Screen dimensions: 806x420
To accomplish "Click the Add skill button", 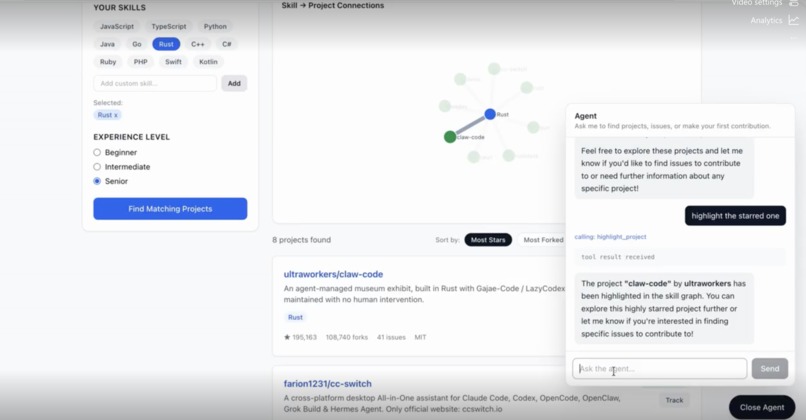I will pyautogui.click(x=234, y=83).
